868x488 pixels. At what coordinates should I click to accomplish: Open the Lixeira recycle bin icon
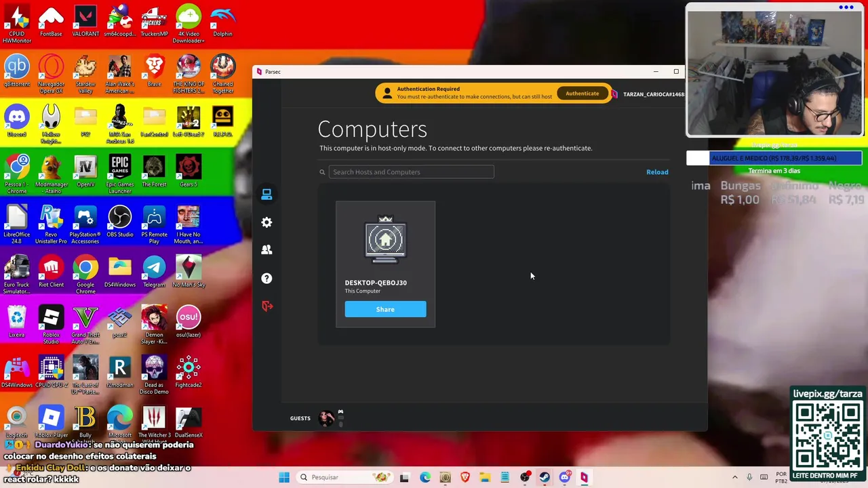pos(17,321)
